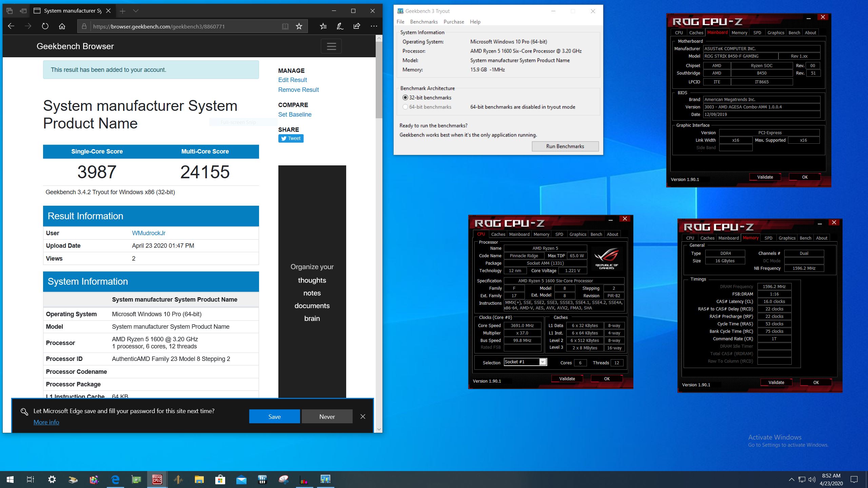The height and width of the screenshot is (488, 868).
Task: Click Remove Result link
Action: (298, 90)
